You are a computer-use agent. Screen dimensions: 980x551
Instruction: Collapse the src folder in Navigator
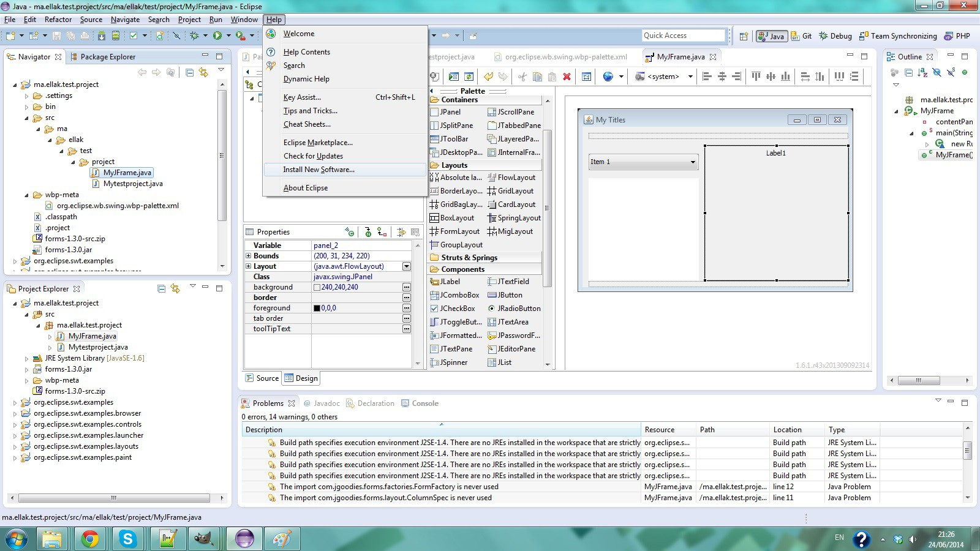pyautogui.click(x=26, y=118)
